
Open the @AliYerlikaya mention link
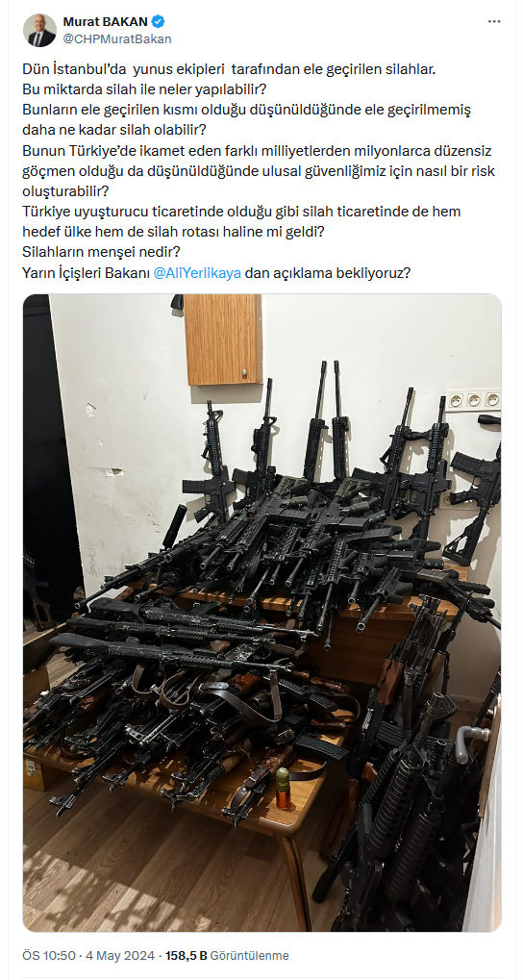point(197,272)
